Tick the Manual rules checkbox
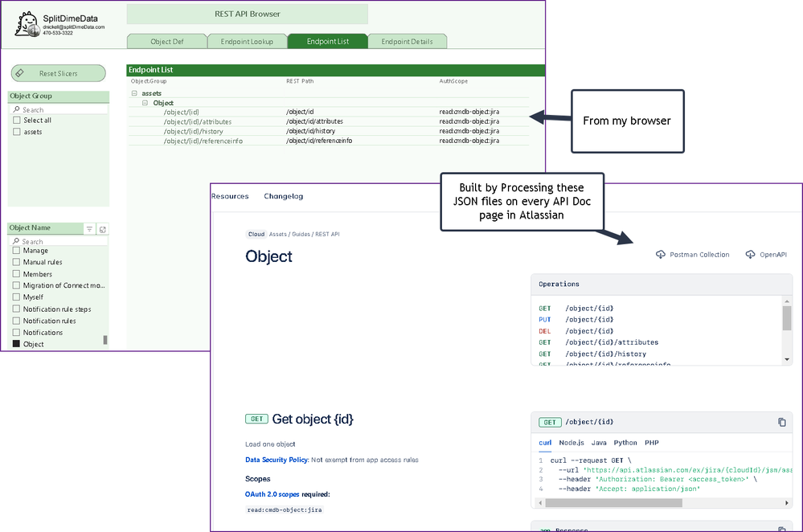The image size is (803, 532). [16, 262]
